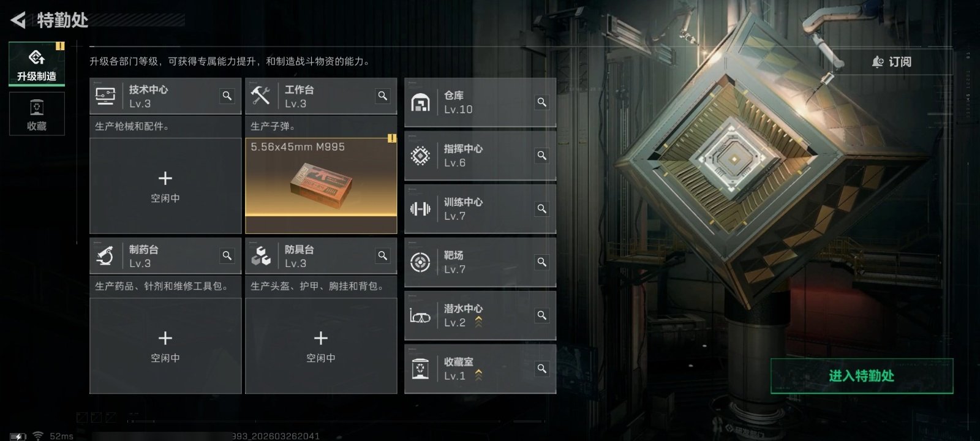The width and height of the screenshot is (980, 441).
Task: Click the magnifier icon on 指挥中心
Action: coord(542,156)
